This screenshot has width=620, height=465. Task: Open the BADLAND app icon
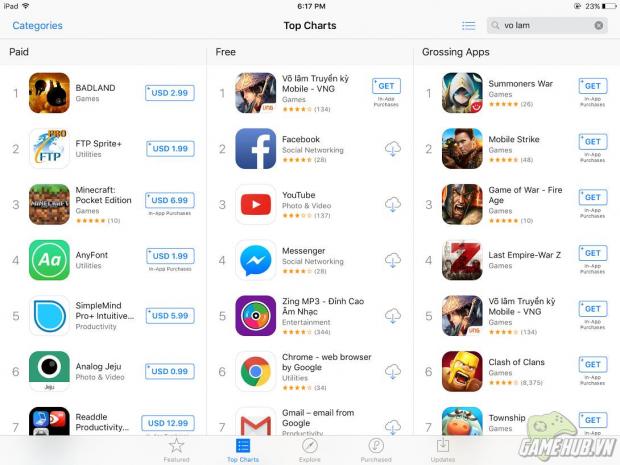click(x=49, y=93)
